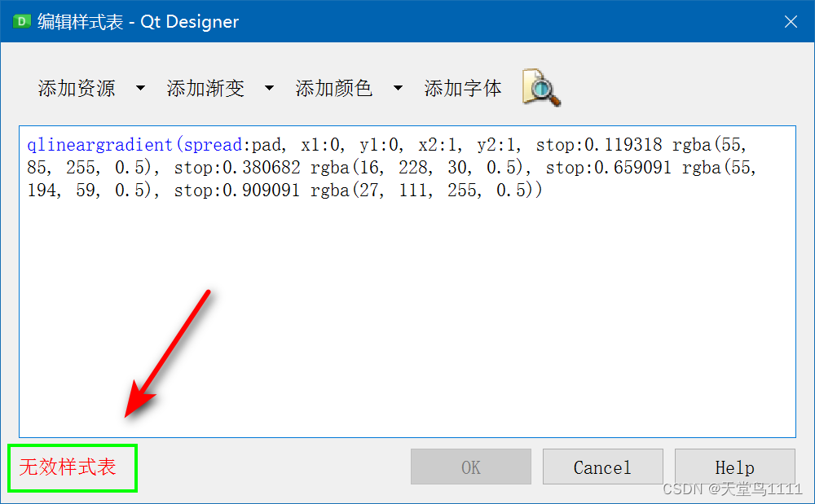Click inside the stylesheet text editor
This screenshot has width=815, height=504.
pos(407,282)
